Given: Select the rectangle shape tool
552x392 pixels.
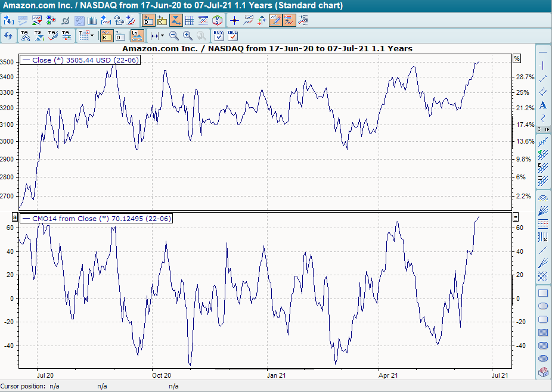Looking at the screenshot, I should (543, 293).
